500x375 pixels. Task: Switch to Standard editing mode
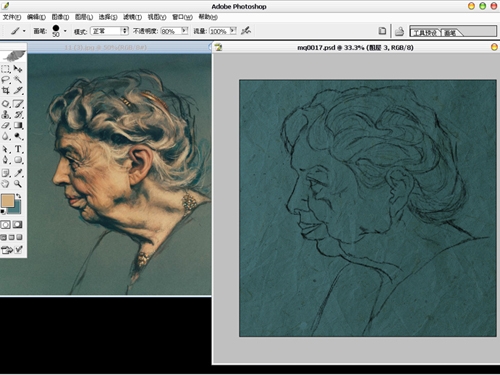pyautogui.click(x=6, y=225)
